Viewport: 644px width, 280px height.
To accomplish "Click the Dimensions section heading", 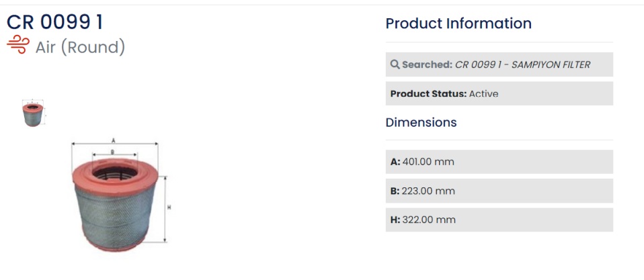I will (x=421, y=122).
